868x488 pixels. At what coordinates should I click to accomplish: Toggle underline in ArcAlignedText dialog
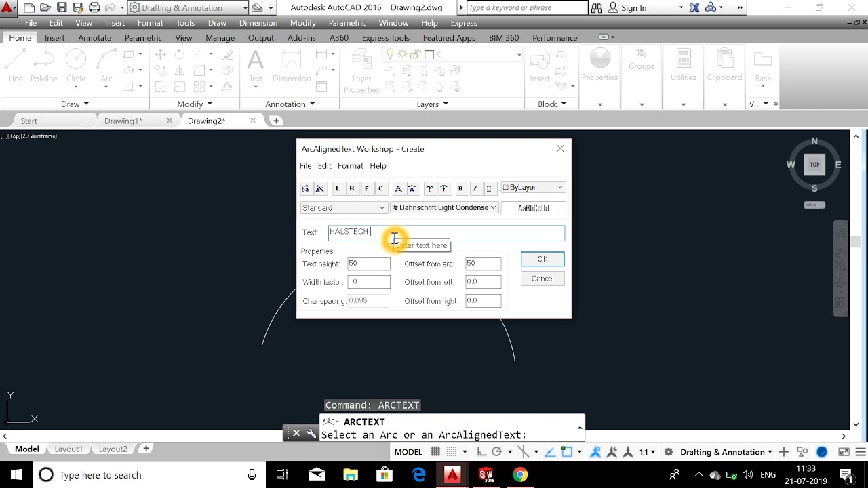pyautogui.click(x=489, y=188)
